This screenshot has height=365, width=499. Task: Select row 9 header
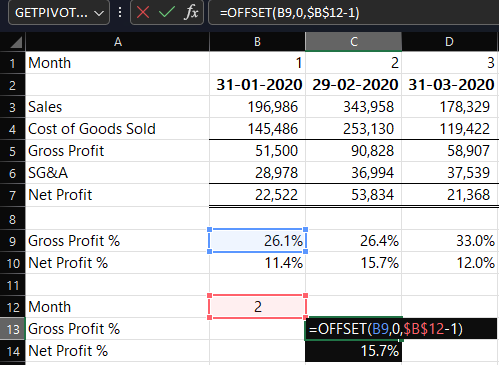click(x=12, y=241)
